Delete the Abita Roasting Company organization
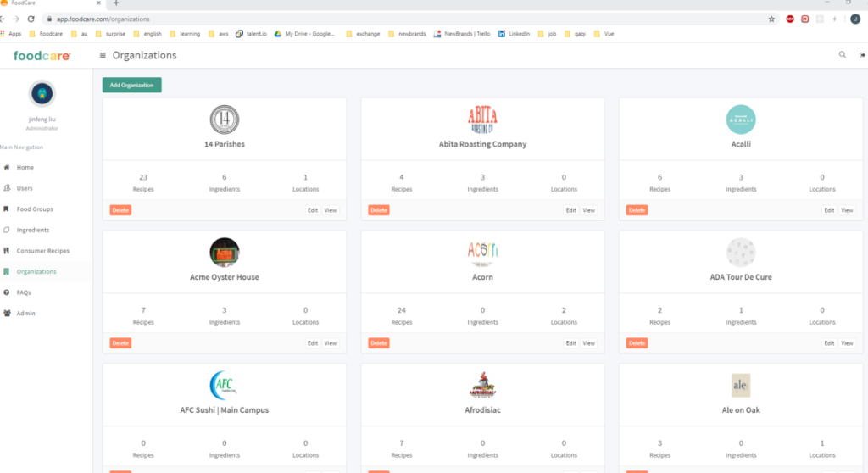The image size is (868, 473). [379, 210]
